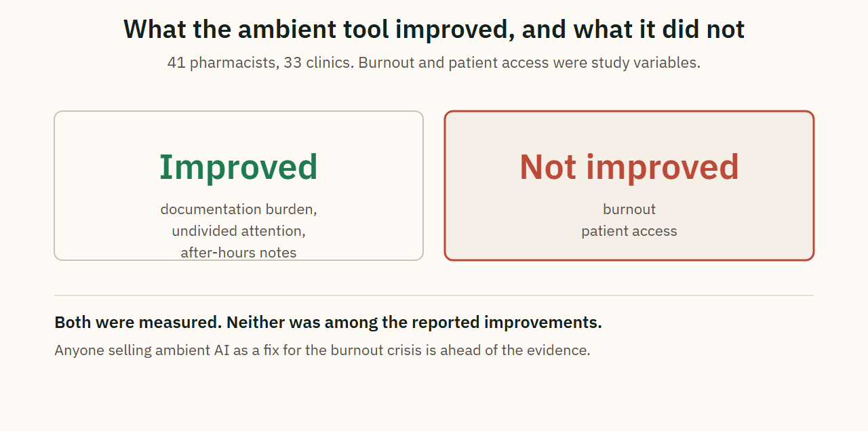
Task: Click the subtitle about 41 pharmacists
Action: click(434, 63)
